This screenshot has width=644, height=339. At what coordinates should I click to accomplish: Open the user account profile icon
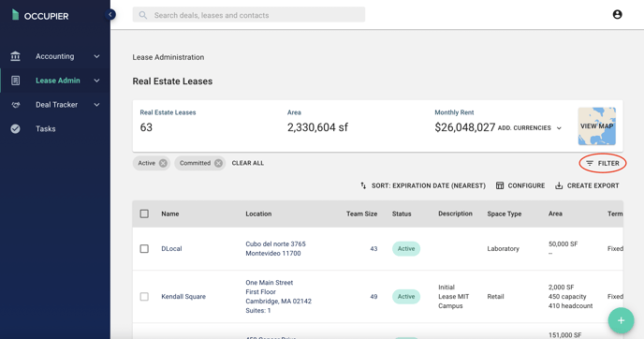click(617, 15)
